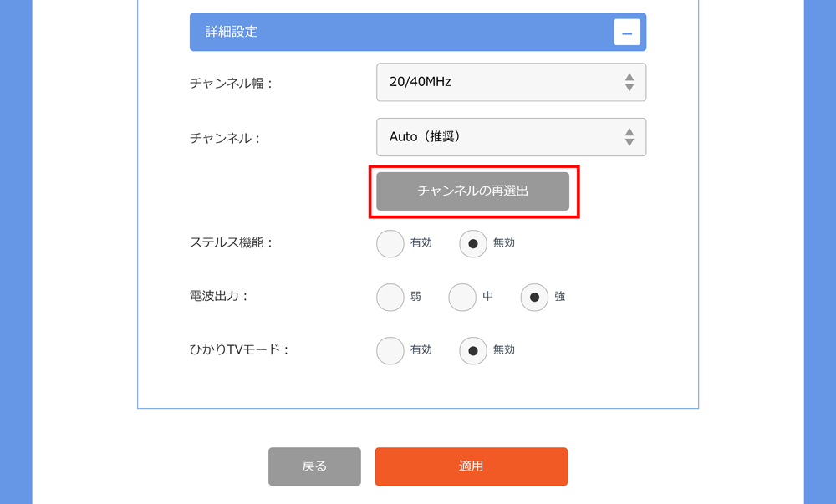Click the arrows on the 20/40MHz selector
836x504 pixels.
(x=629, y=82)
